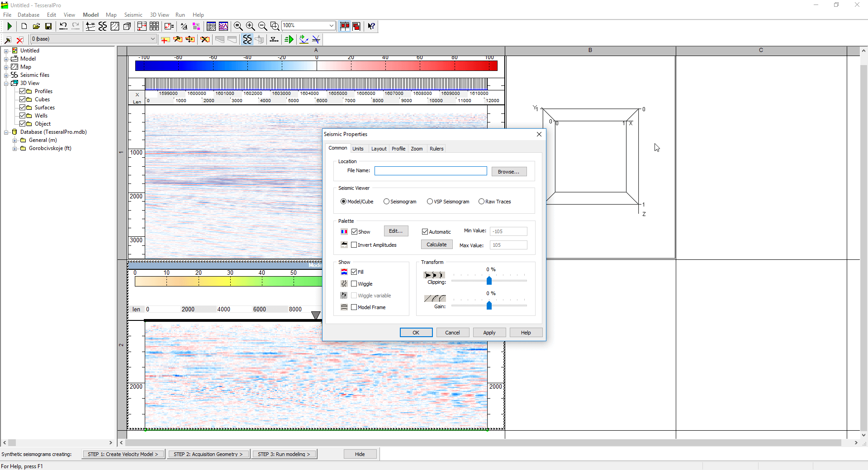
Task: Click inside the File Name input field
Action: click(x=430, y=170)
